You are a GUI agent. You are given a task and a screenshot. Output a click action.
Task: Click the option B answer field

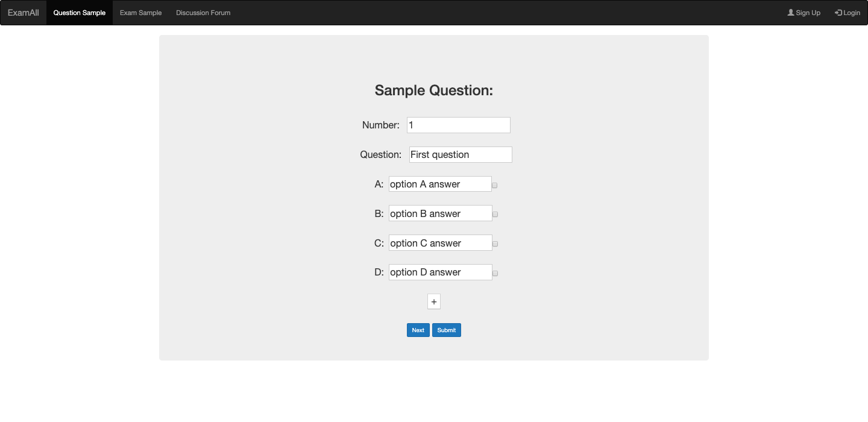440,213
